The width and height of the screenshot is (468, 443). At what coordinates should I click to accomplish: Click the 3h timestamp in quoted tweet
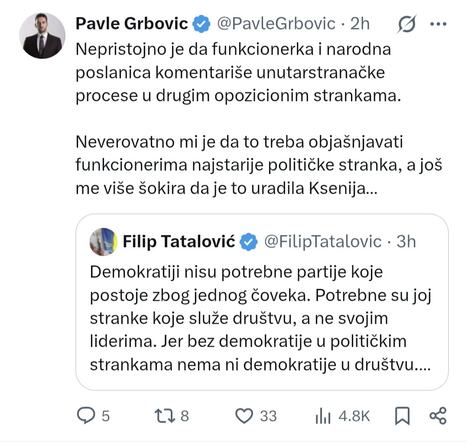(x=406, y=241)
